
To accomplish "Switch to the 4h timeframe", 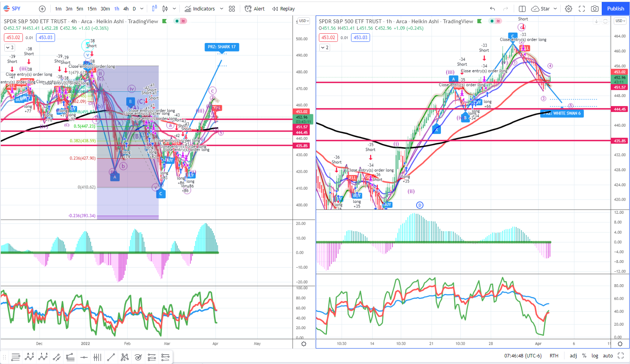I will tap(126, 9).
